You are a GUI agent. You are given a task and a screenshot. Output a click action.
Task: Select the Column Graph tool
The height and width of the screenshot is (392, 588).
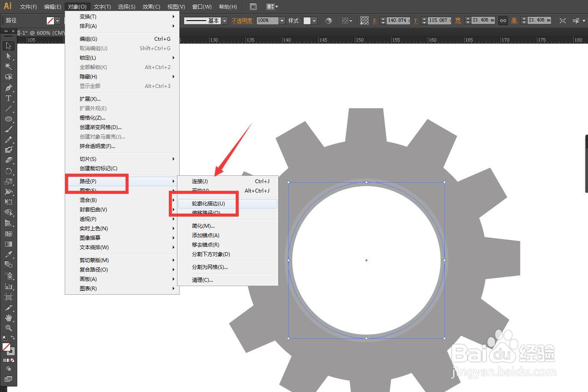pyautogui.click(x=8, y=286)
